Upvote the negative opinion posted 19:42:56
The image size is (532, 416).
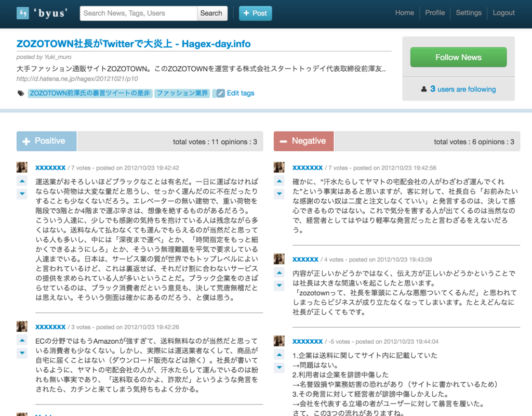pos(279,181)
